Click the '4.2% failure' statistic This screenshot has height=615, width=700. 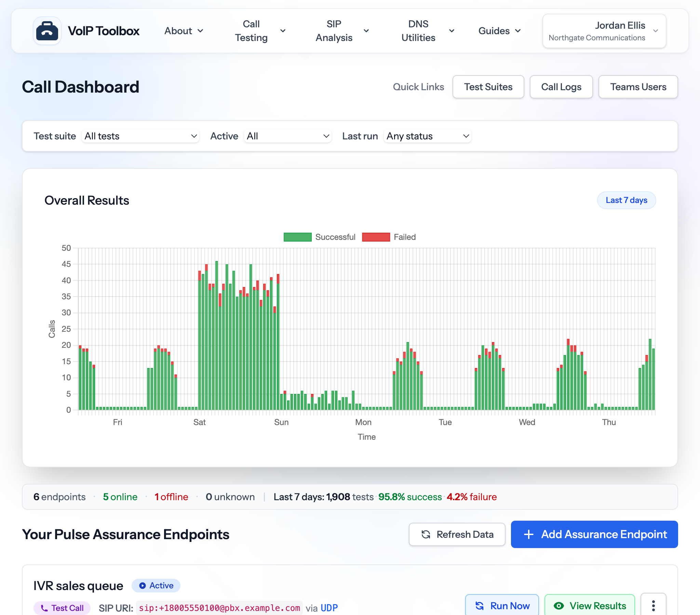tap(472, 497)
